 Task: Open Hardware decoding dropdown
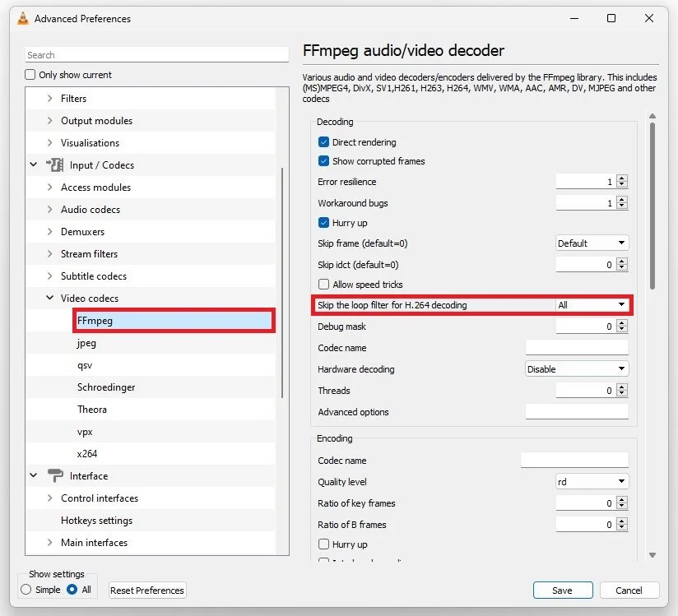coord(577,368)
